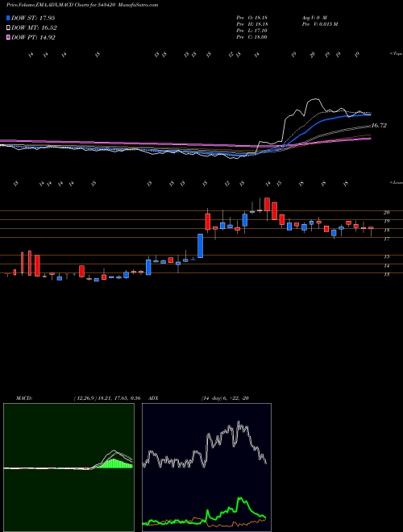Click the '<Tops' marker label

396,54
